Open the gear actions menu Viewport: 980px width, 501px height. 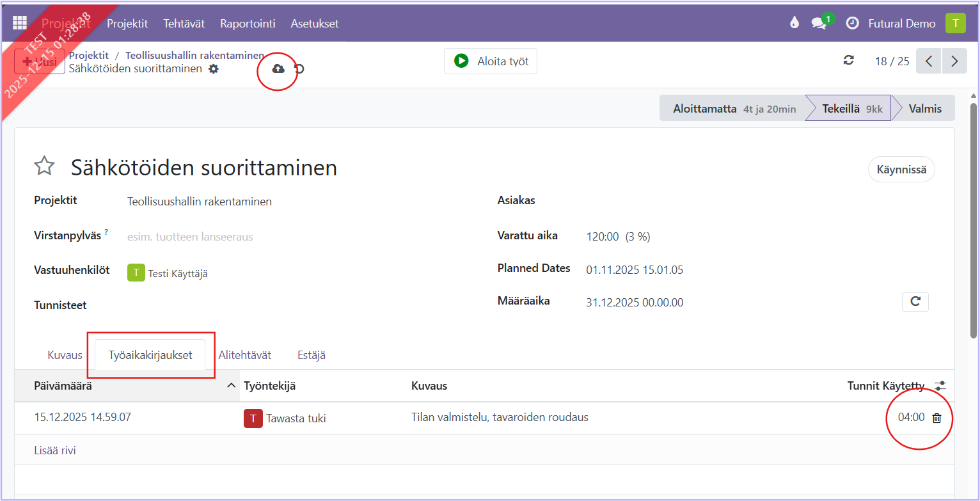[214, 69]
